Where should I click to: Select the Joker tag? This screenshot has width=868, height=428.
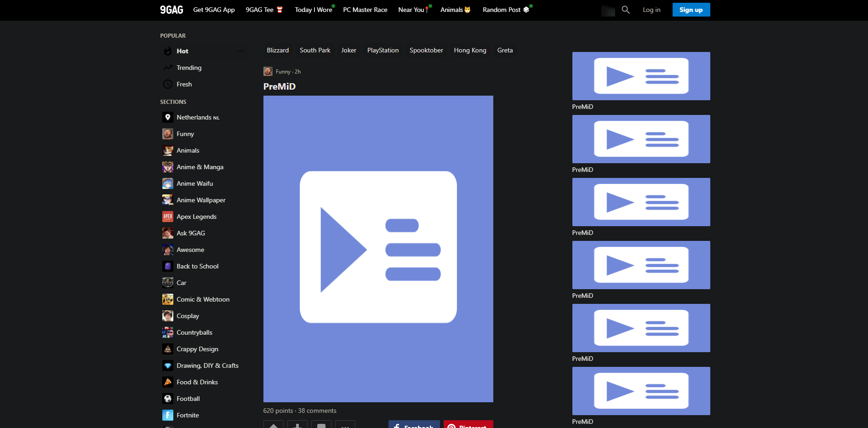[348, 50]
